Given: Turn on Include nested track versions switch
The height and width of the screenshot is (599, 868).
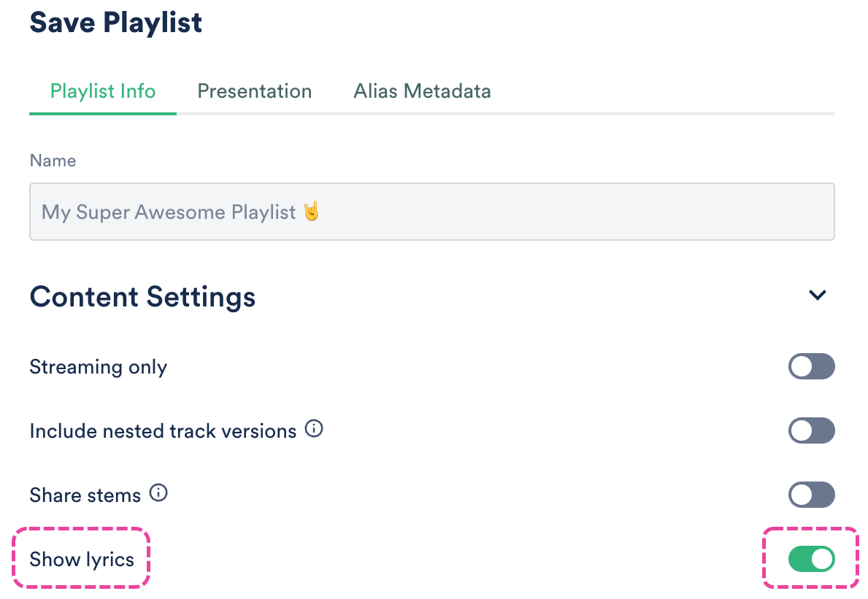Looking at the screenshot, I should [811, 430].
